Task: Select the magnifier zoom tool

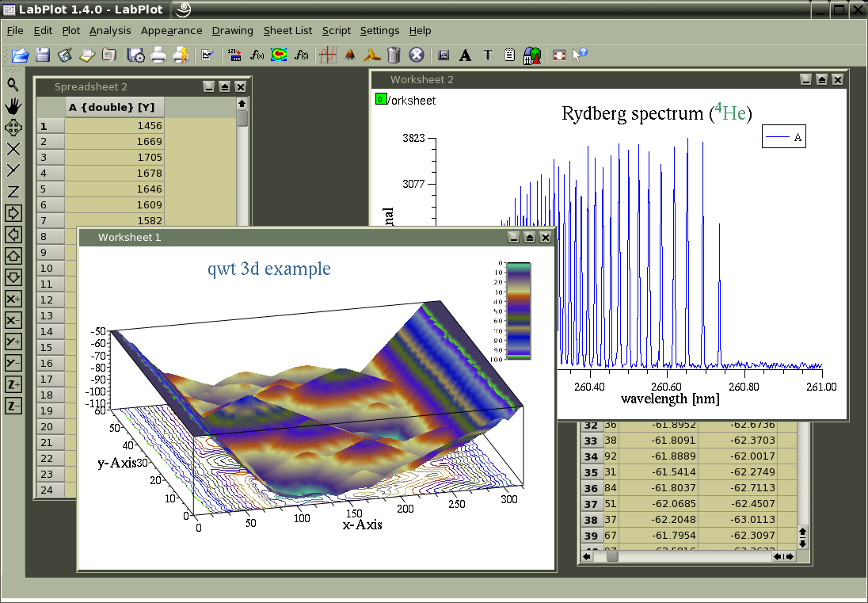Action: click(x=13, y=84)
